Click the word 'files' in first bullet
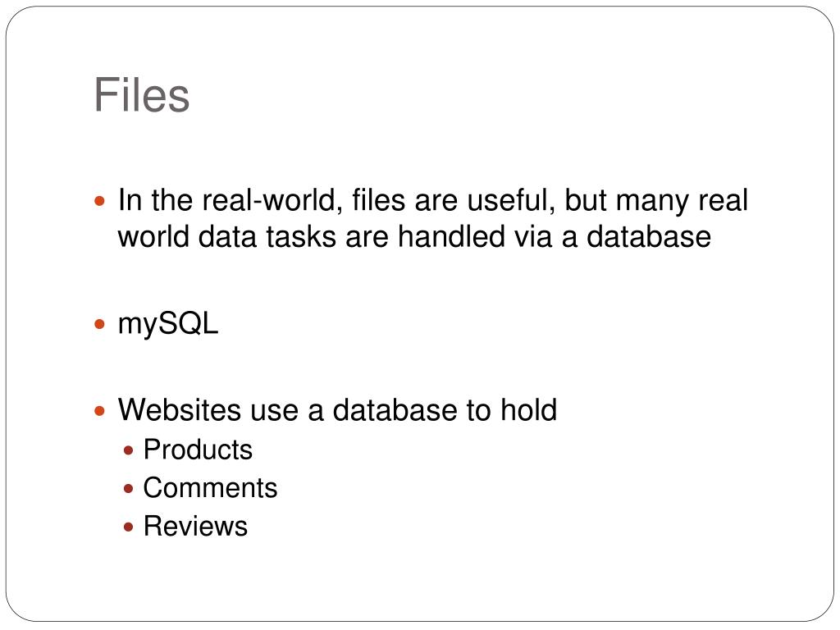This screenshot has width=840, height=630. click(379, 200)
